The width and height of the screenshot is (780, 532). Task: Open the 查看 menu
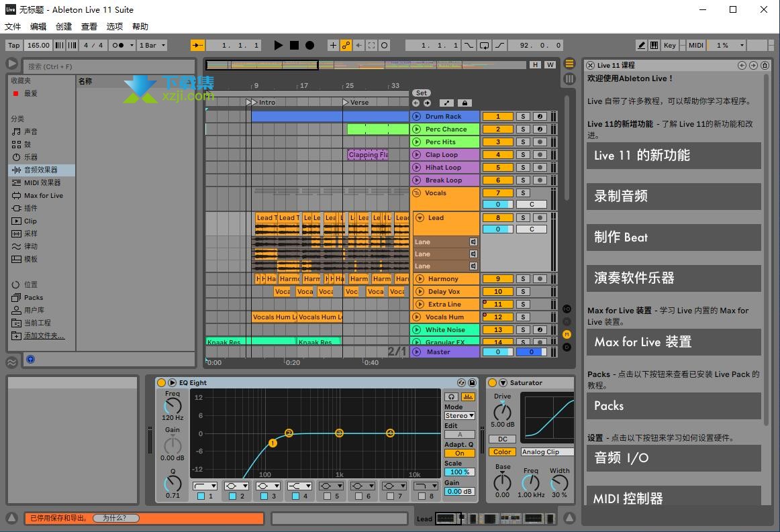pyautogui.click(x=89, y=26)
